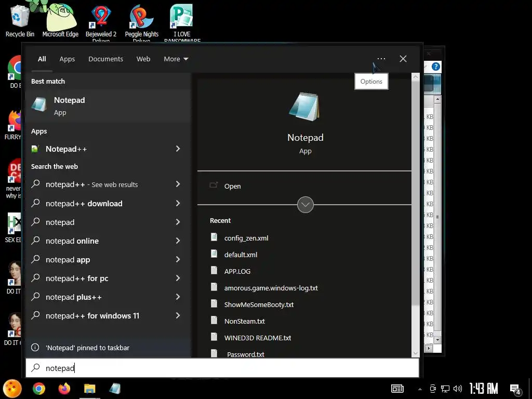Viewport: 532px width, 399px height.
Task: Switch to the Documents search tab
Action: (x=105, y=59)
